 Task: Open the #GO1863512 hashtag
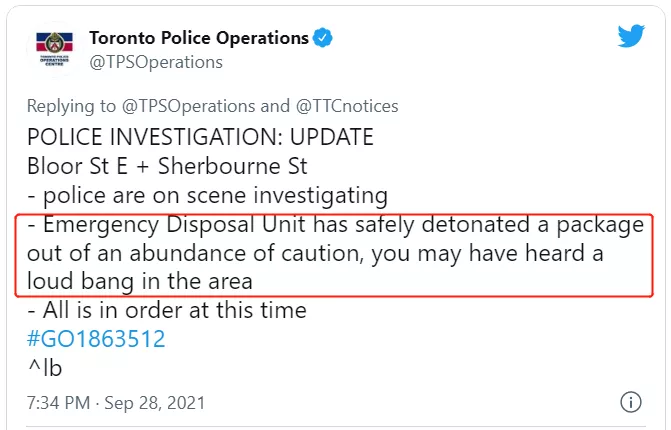(96, 339)
